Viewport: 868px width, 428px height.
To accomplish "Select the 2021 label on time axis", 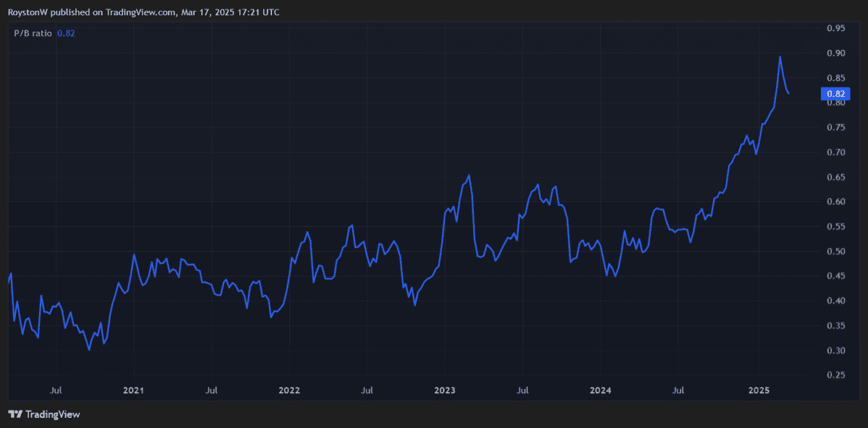I will (x=134, y=390).
